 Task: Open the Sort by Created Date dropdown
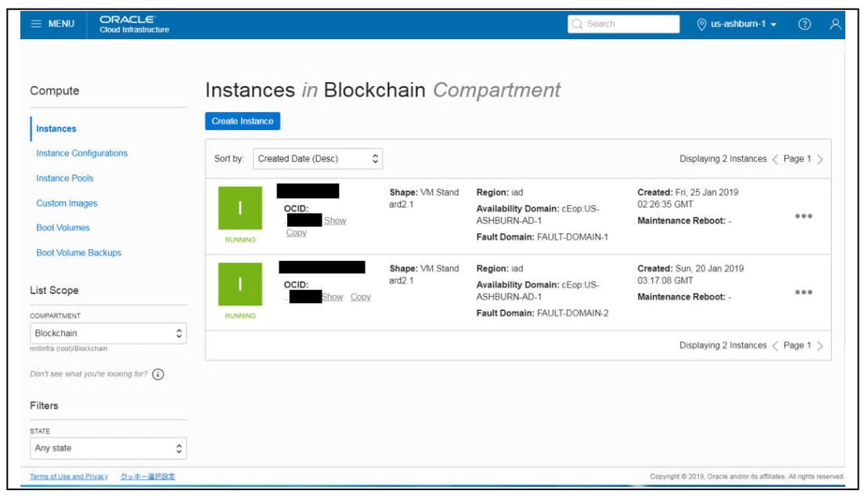(x=318, y=158)
